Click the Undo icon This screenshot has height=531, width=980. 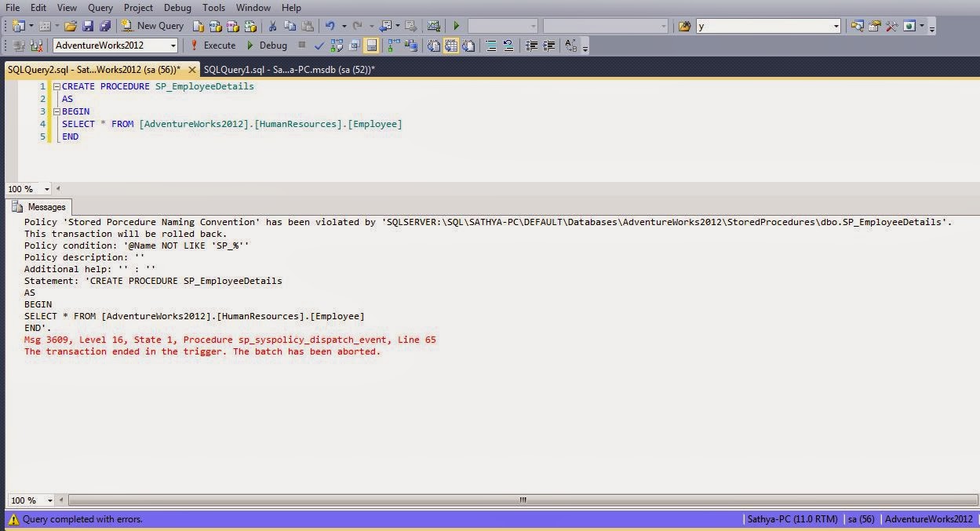pos(330,26)
